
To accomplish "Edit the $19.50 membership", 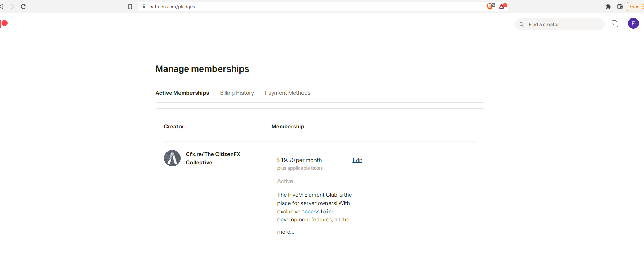I will [x=357, y=160].
